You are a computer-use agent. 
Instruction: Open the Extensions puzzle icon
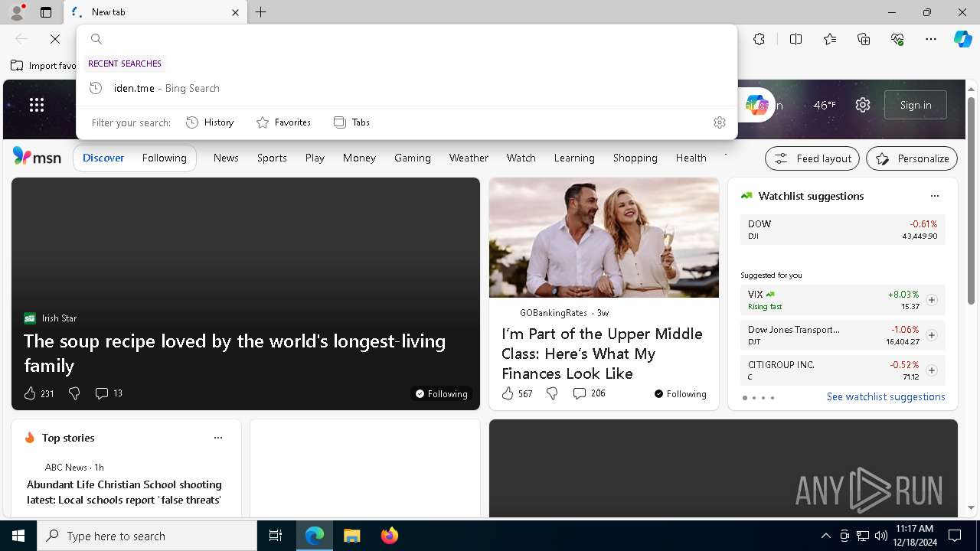click(759, 39)
